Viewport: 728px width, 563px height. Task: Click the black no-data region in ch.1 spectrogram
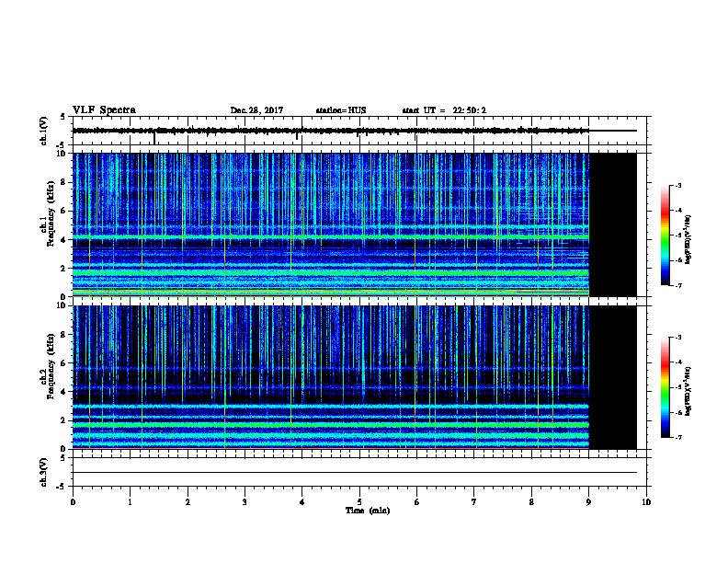[613, 224]
